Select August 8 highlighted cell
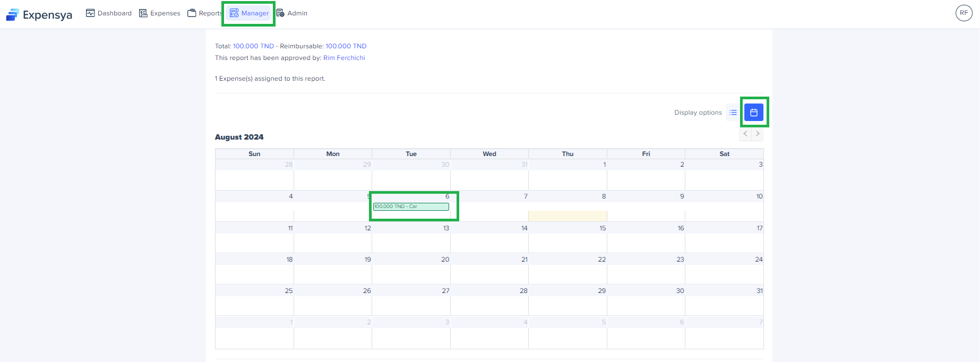Image resolution: width=980 pixels, height=362 pixels. (568, 216)
